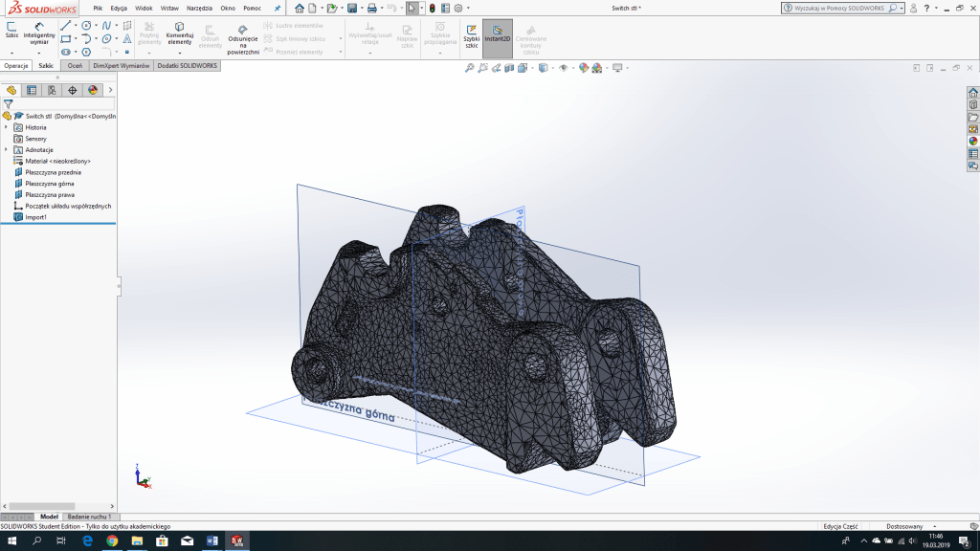Screen dimensions: 980x551
Task: Toggle the pin icon next to Pomoc menu
Action: (278, 8)
